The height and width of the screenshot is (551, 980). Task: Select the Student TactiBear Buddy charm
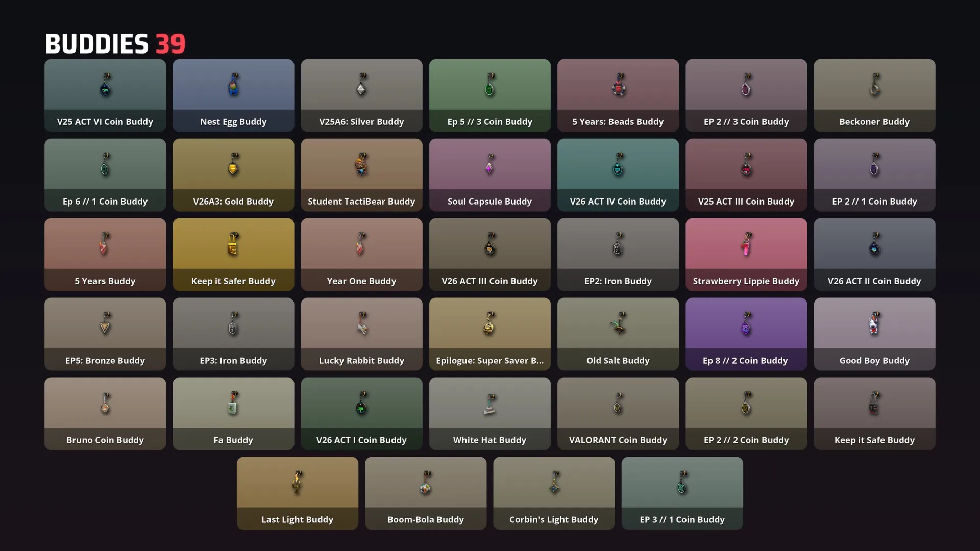coord(361,164)
